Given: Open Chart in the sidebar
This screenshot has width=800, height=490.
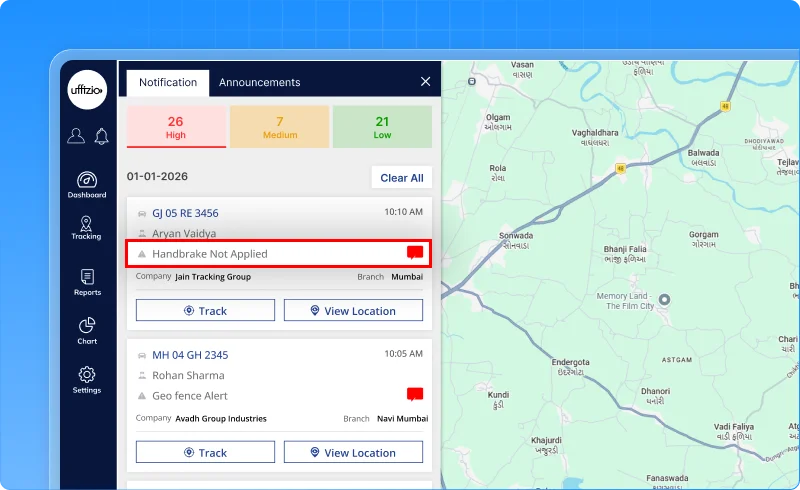Looking at the screenshot, I should coord(87,331).
